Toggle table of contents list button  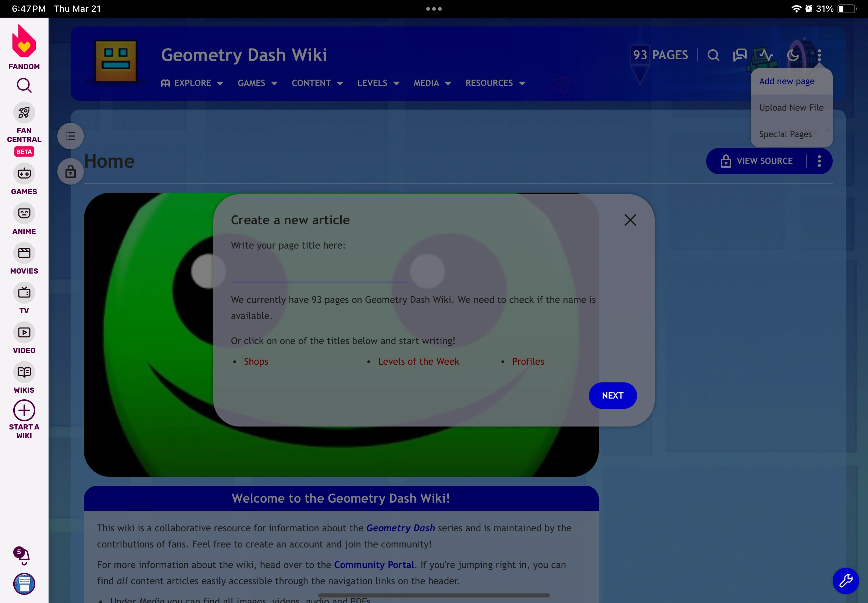click(70, 136)
